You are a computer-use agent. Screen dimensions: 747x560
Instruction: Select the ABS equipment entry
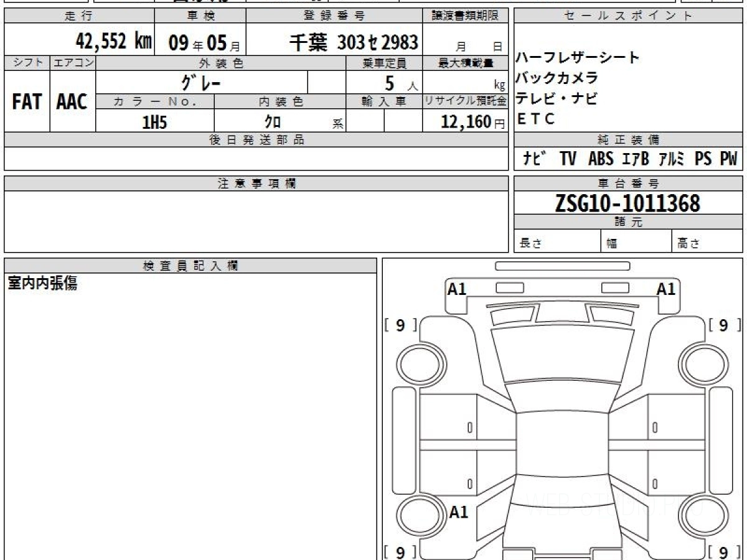[x=601, y=159]
